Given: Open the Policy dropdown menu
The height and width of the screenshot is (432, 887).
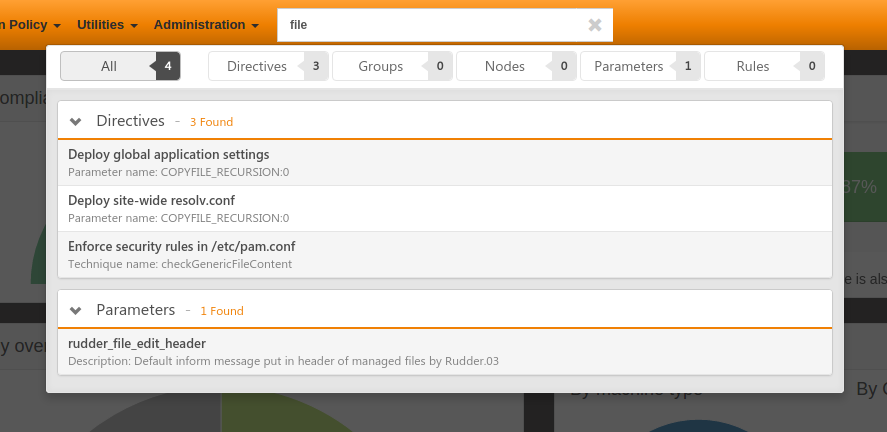Looking at the screenshot, I should tap(34, 24).
